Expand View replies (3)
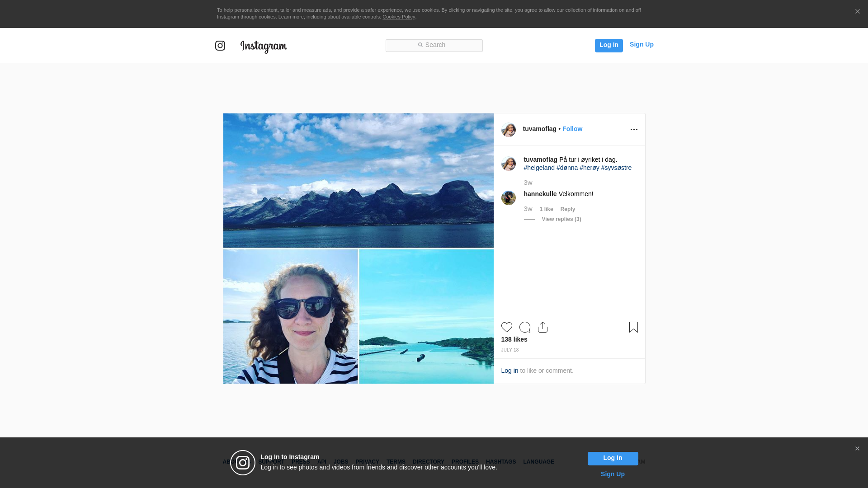Image resolution: width=868 pixels, height=488 pixels. point(561,219)
